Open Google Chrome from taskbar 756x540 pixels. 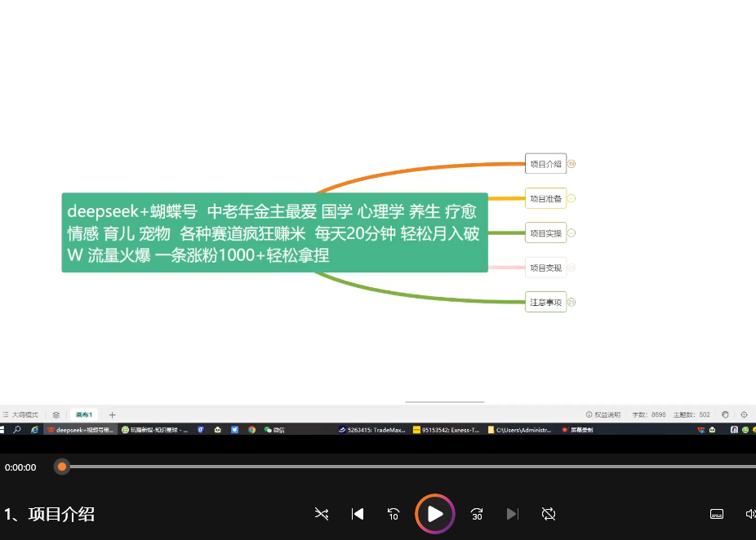coord(251,430)
